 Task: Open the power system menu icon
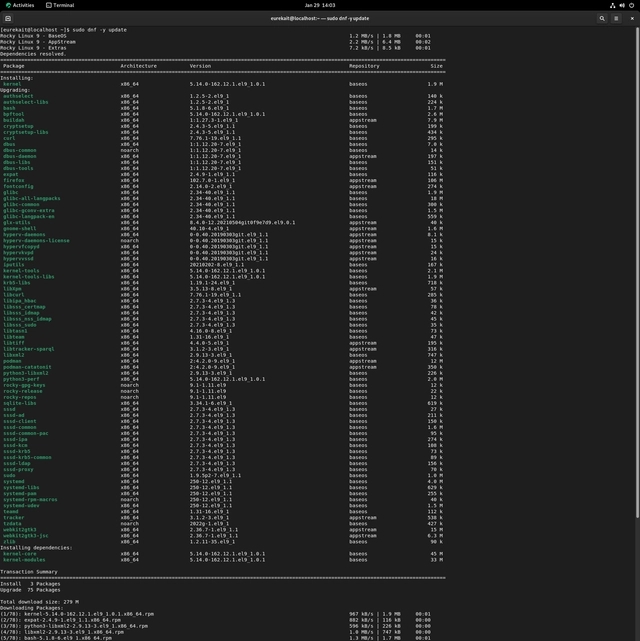630,5
